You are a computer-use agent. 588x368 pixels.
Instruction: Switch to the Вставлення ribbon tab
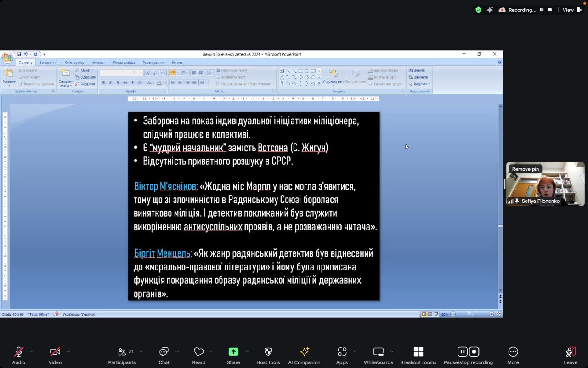coord(48,63)
